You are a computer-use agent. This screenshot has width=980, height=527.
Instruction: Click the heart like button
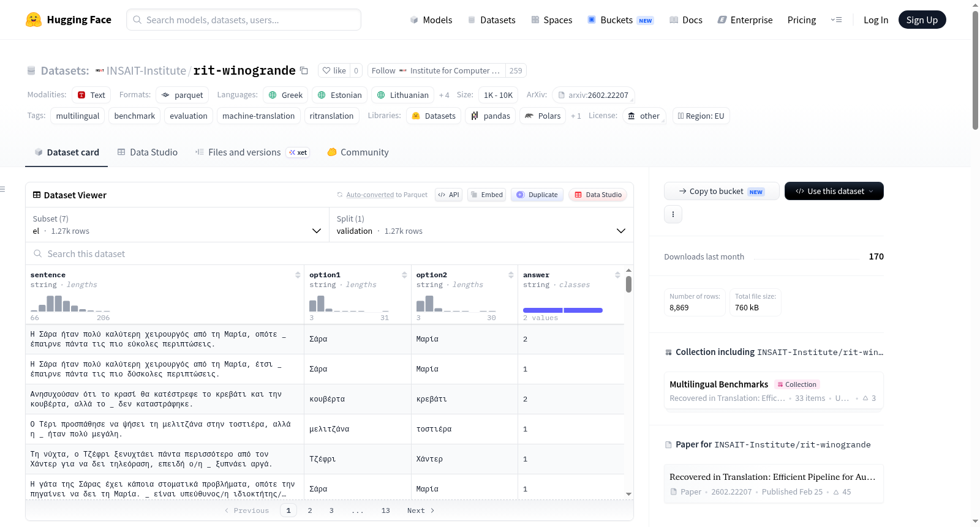334,70
